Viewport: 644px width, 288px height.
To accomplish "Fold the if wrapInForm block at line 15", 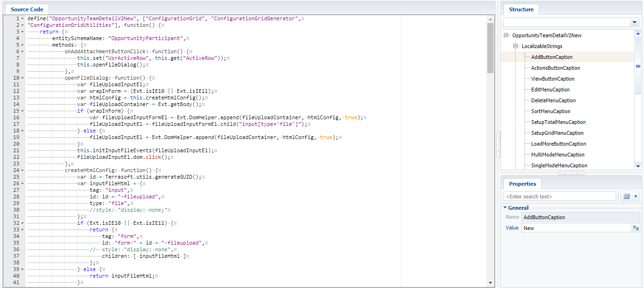I will pos(22,111).
